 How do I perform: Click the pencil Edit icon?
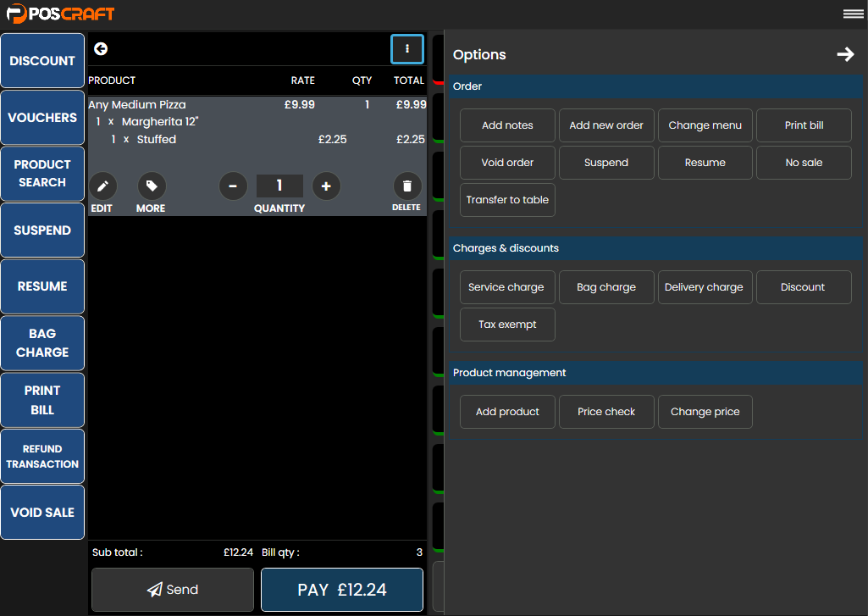(102, 186)
